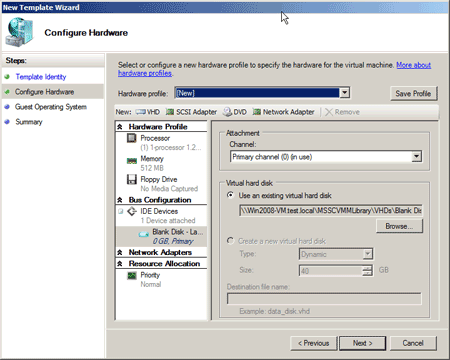Click the Cancel button
450x360 pixels.
click(413, 343)
